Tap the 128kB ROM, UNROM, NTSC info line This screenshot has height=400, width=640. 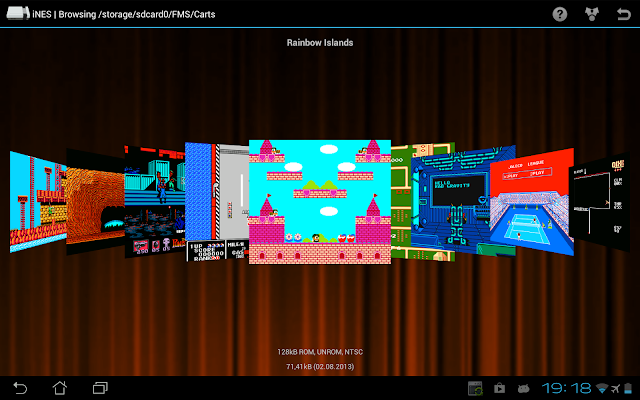[x=320, y=352]
